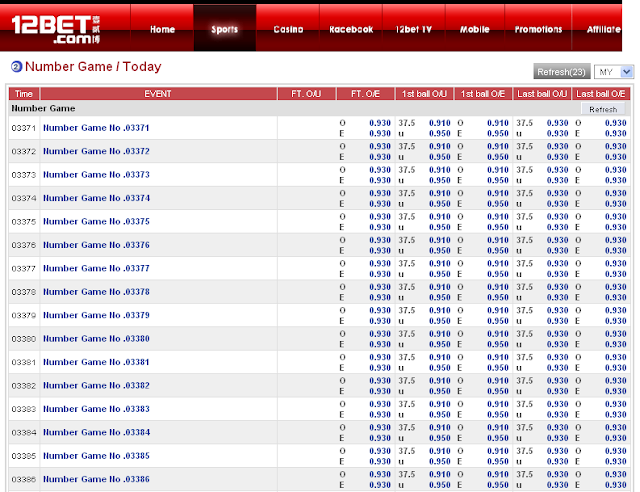
Task: Open the Home menu item
Action: (162, 29)
